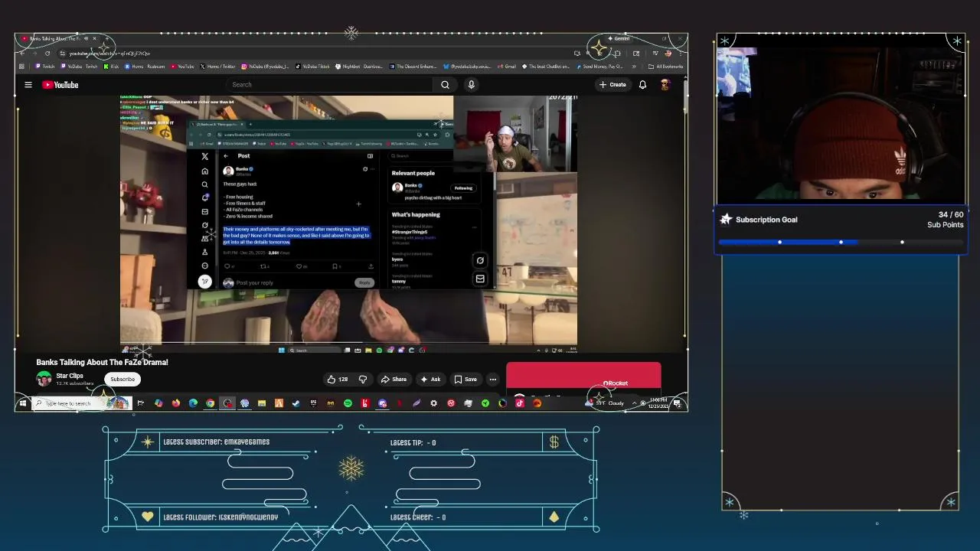Start voice search with the microphone
980x551 pixels.
[472, 85]
